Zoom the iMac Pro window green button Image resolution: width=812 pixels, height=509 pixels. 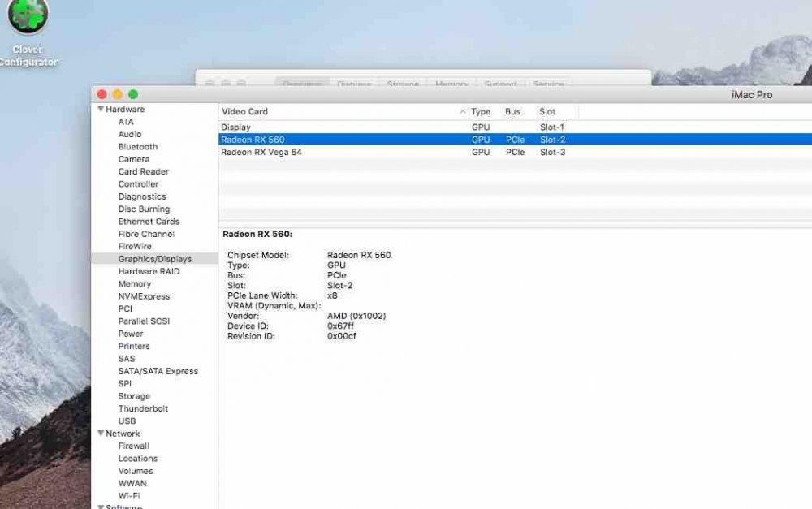(x=133, y=94)
